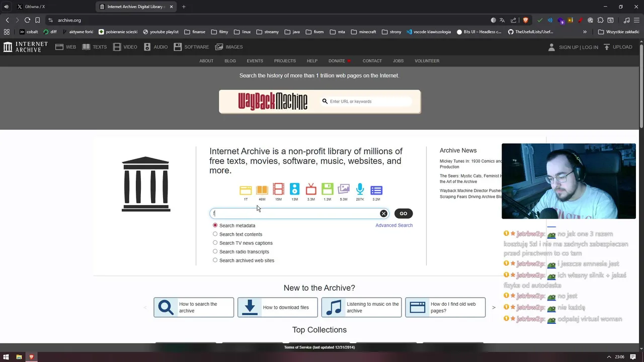The image size is (644, 362).
Task: Clear the search box with X icon
Action: click(x=383, y=214)
